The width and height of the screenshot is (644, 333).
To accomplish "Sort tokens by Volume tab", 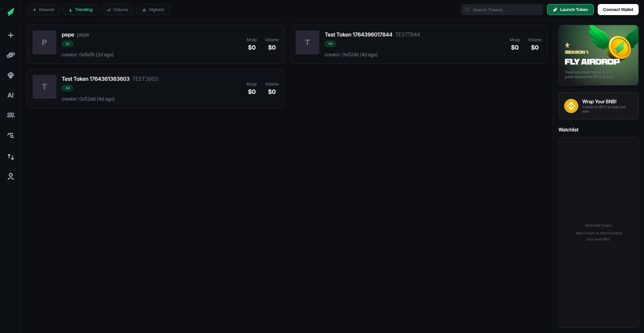I will [x=117, y=10].
